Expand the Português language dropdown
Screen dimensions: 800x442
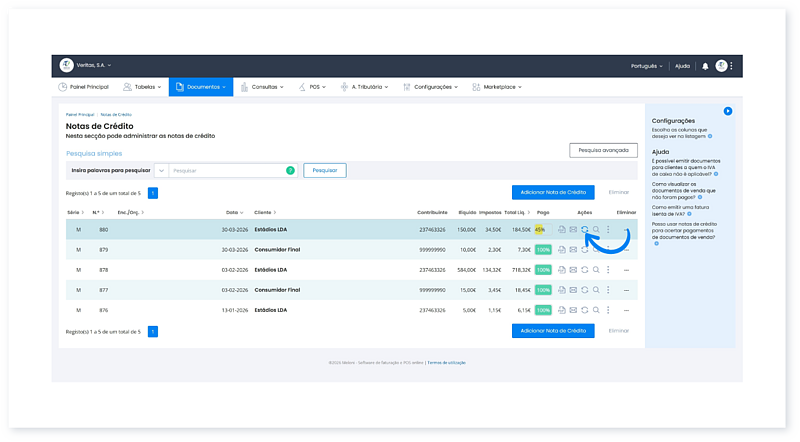pos(646,66)
